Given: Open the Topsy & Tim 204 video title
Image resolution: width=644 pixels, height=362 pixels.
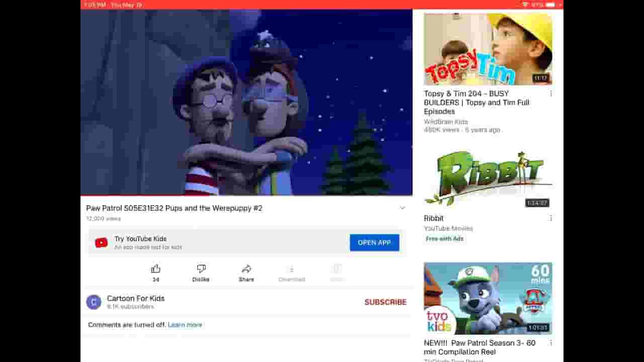Looking at the screenshot, I should tap(476, 103).
